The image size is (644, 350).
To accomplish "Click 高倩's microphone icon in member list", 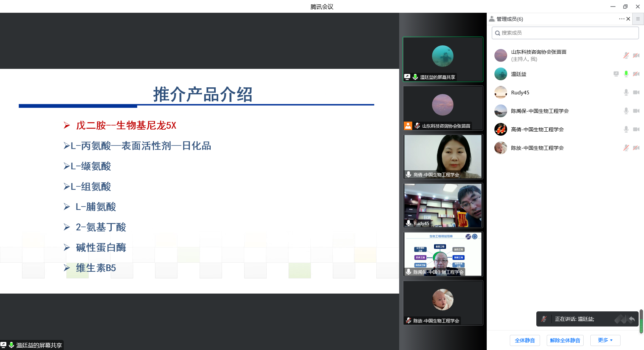I will pyautogui.click(x=626, y=129).
